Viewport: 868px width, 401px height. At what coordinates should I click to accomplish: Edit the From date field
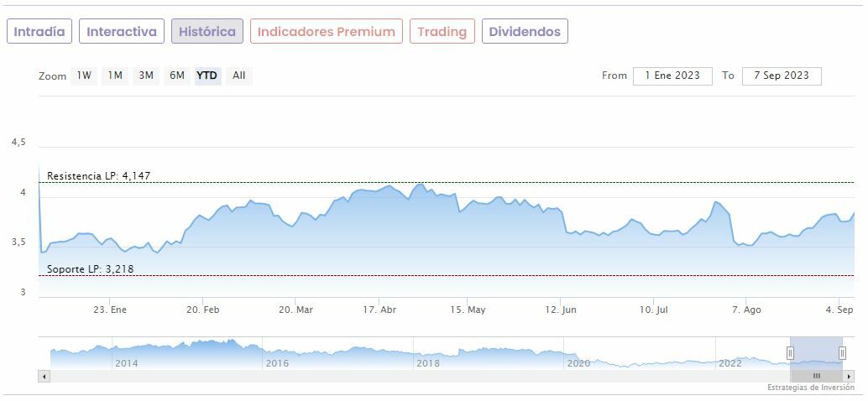coord(672,76)
